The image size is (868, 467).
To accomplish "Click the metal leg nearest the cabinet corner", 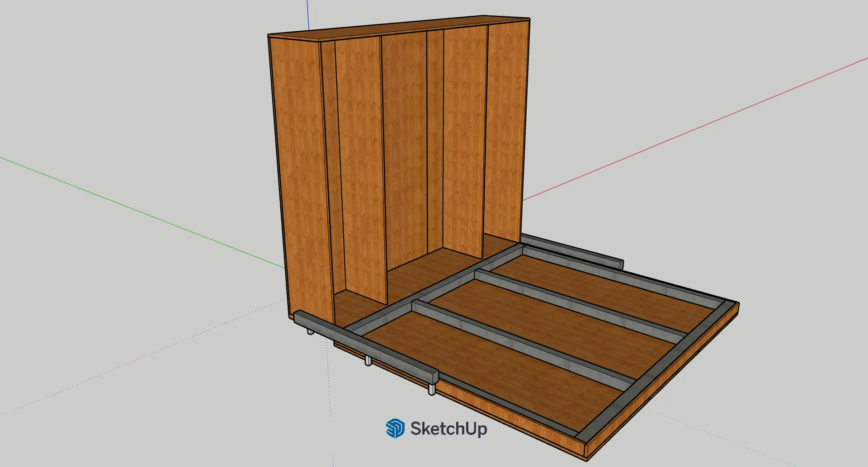I will click(310, 331).
